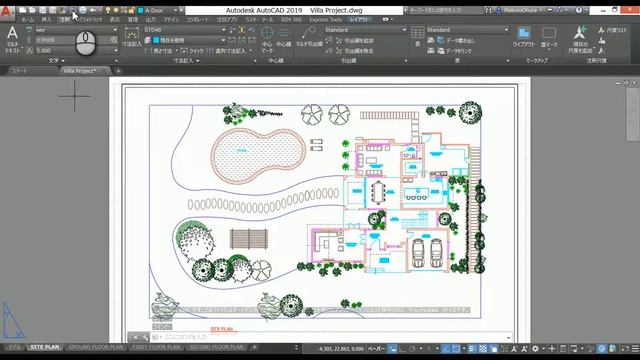Toggle transparency checker icon in status bar
The height and width of the screenshot is (360, 640).
483,349
